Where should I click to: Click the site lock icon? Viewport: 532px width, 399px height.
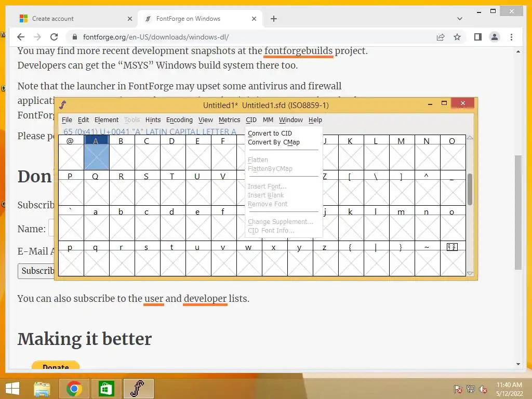click(x=75, y=37)
